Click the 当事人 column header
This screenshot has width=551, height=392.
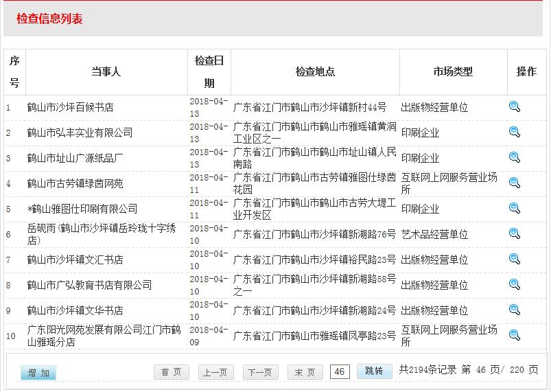pyautogui.click(x=106, y=71)
